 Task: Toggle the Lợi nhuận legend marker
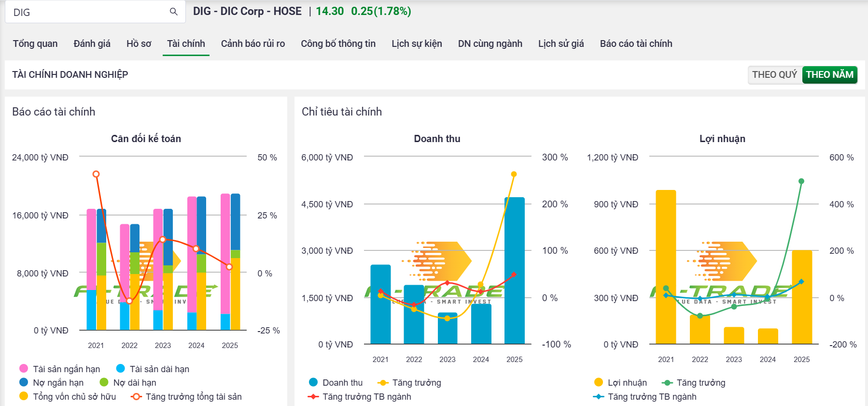pyautogui.click(x=599, y=382)
